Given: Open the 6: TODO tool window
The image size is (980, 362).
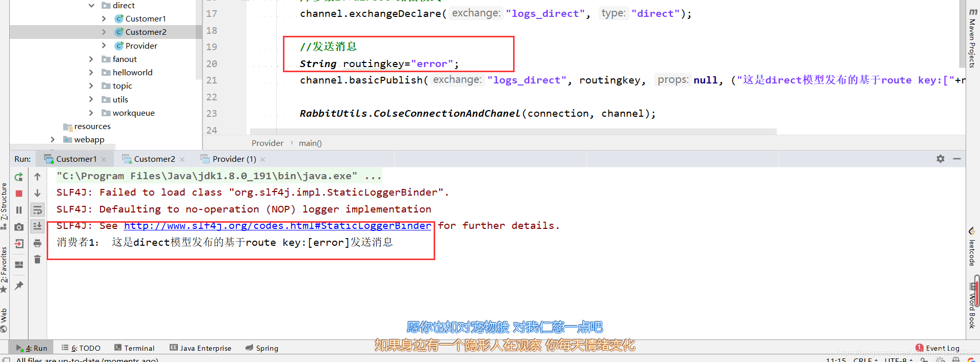Looking at the screenshot, I should click(80, 348).
